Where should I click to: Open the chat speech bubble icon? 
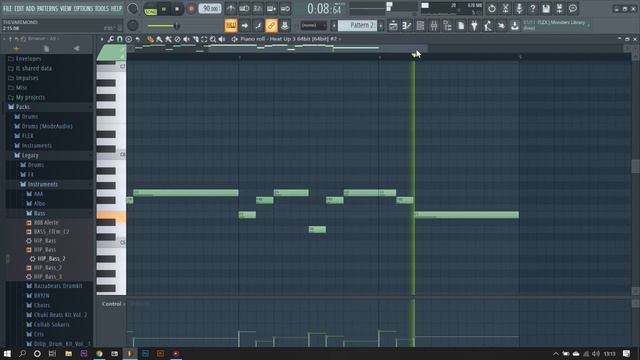(x=573, y=9)
